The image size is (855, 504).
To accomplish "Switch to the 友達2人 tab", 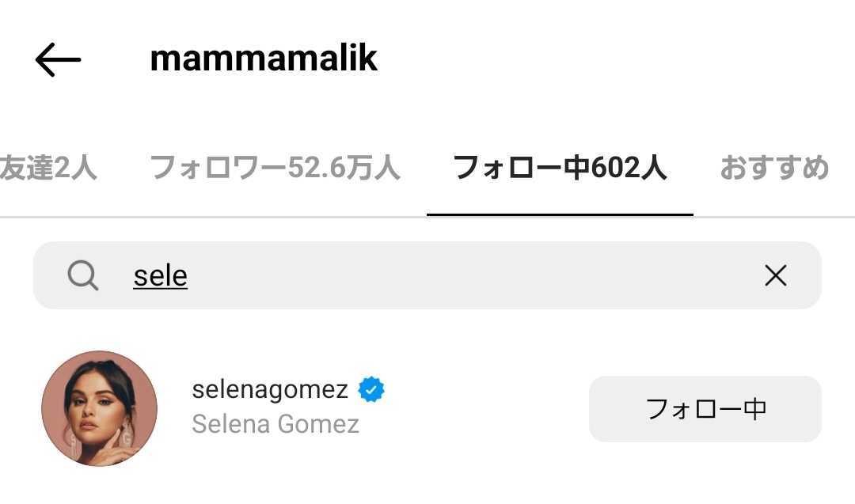I will coord(47,168).
